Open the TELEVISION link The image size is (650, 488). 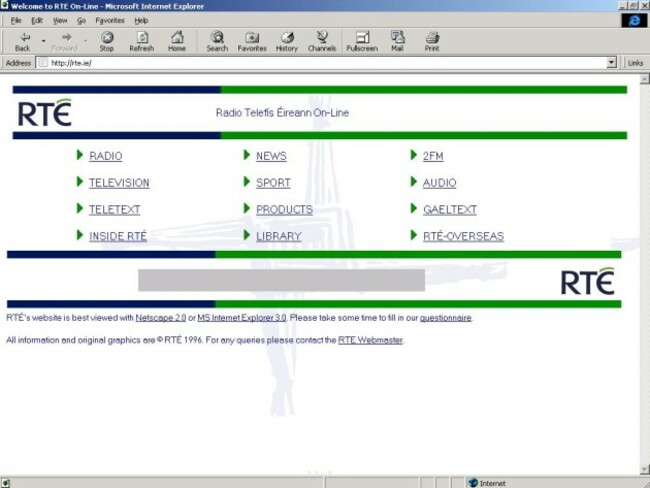coord(119,183)
